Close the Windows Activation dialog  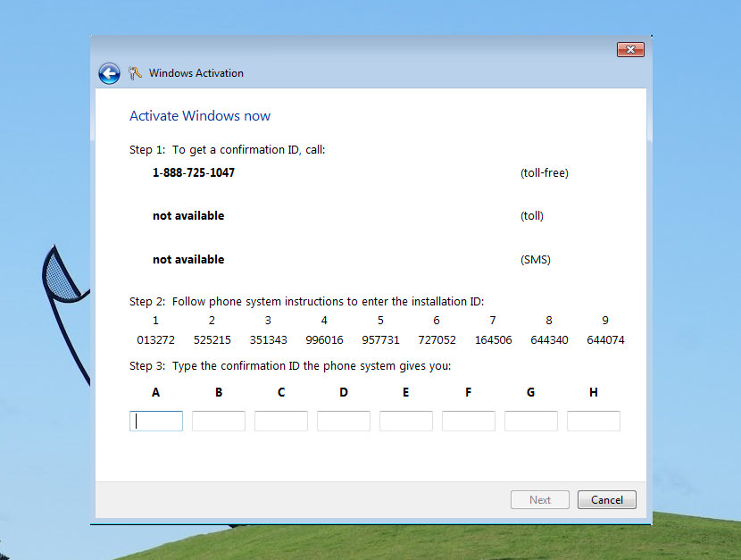630,50
